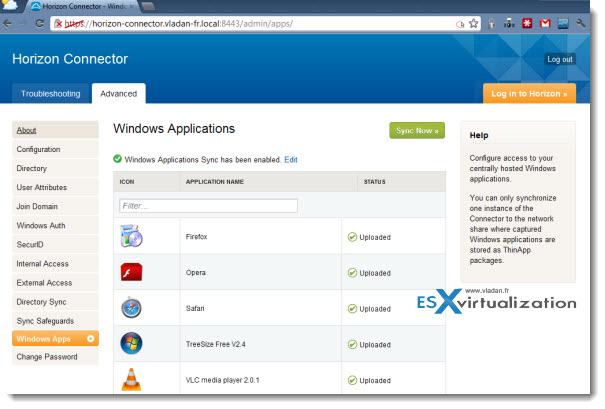Select the Advanced tab
This screenshot has height=409, width=605.
point(118,94)
